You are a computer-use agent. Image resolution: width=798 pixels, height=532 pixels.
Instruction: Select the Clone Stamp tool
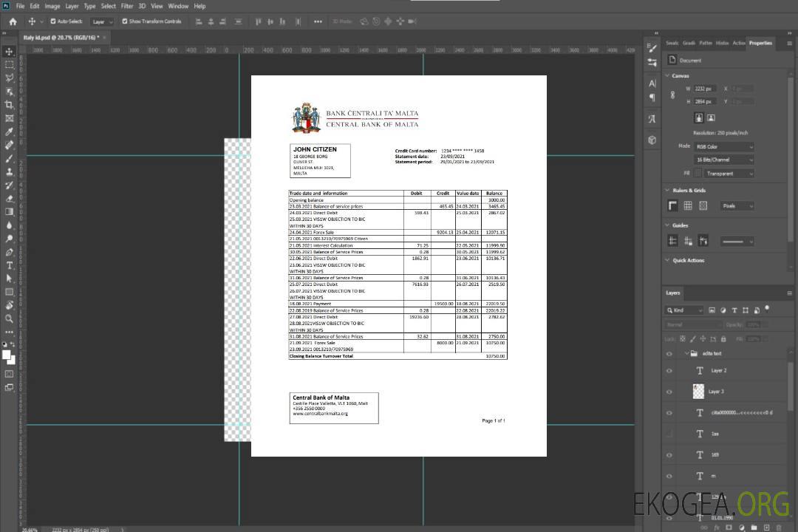point(9,171)
